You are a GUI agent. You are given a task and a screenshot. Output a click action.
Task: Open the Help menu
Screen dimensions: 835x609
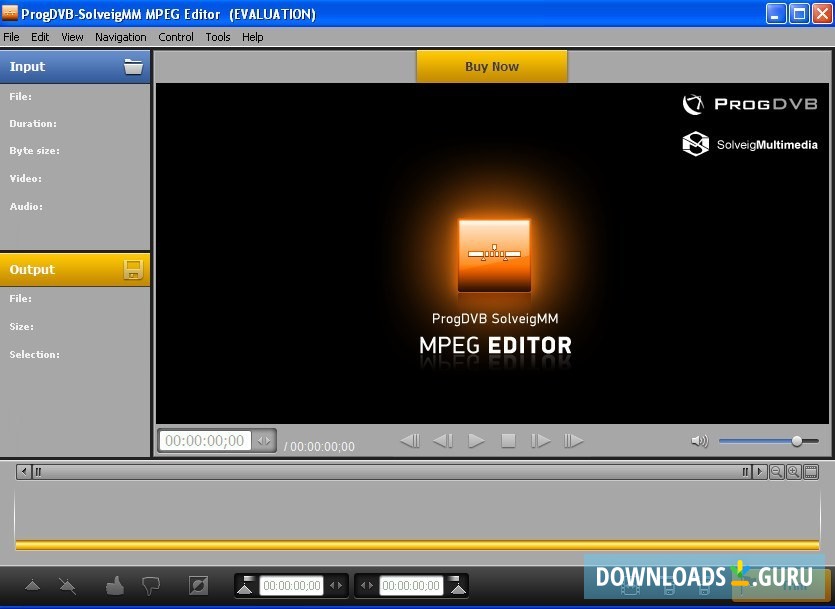[252, 37]
